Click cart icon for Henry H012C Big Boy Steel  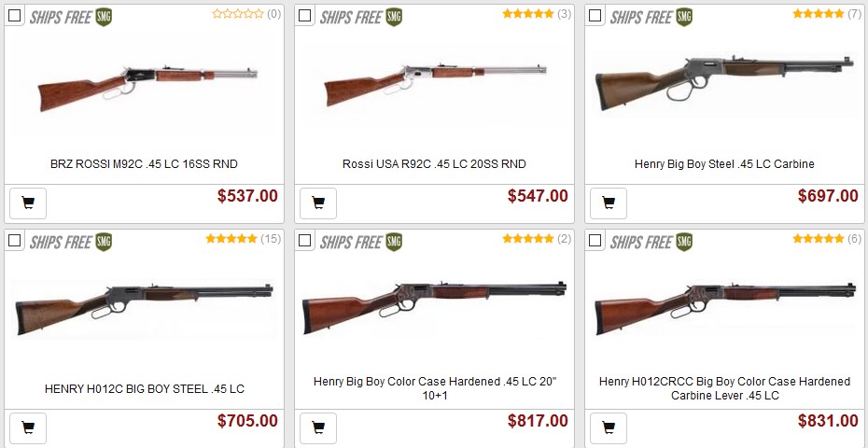27,427
